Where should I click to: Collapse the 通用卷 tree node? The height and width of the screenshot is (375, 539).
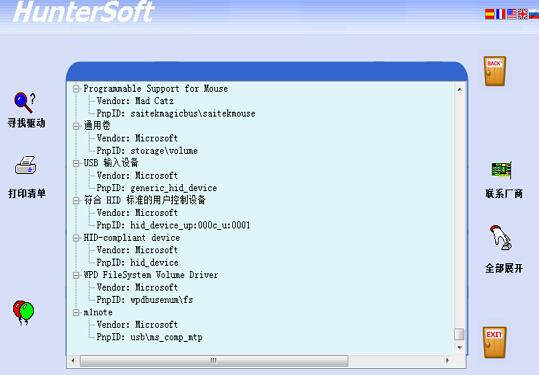[76, 126]
